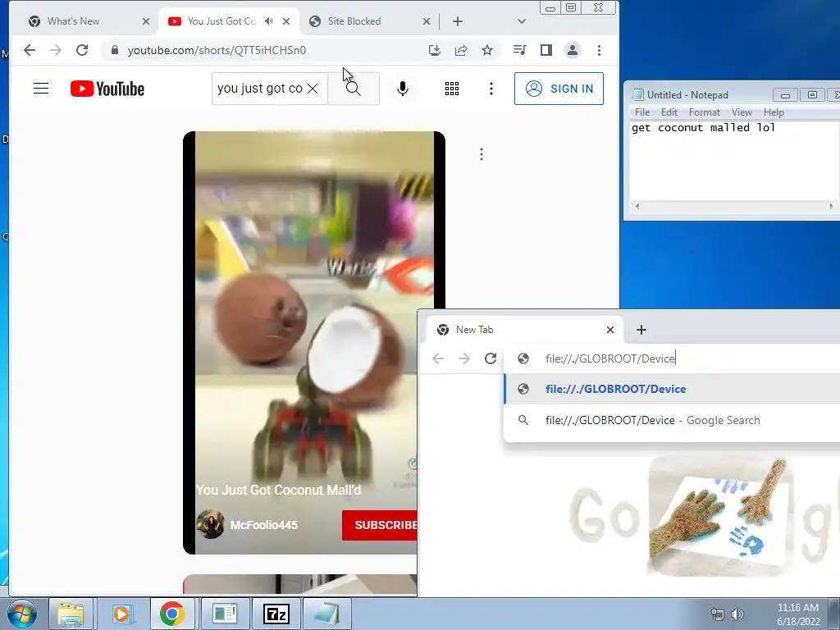Click the red SUBSCRIBE button
This screenshot has height=630, width=840.
tap(380, 525)
